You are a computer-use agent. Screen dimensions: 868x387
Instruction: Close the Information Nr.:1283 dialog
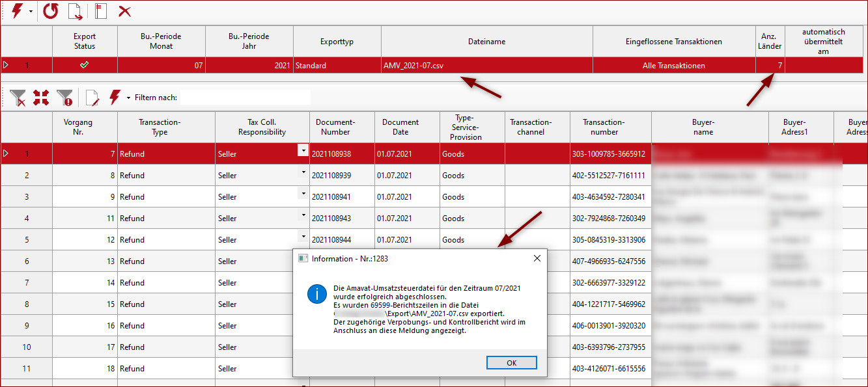[x=537, y=258]
